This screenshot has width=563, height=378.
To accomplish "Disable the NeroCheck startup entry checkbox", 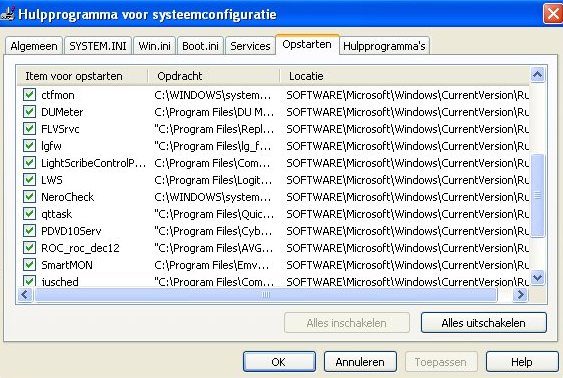I will [29, 197].
